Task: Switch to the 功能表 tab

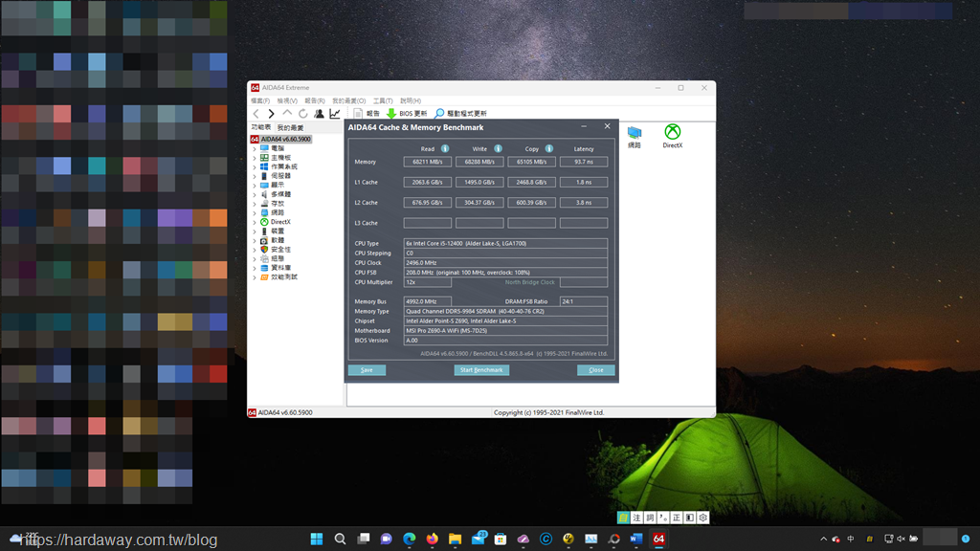Action: pos(261,127)
